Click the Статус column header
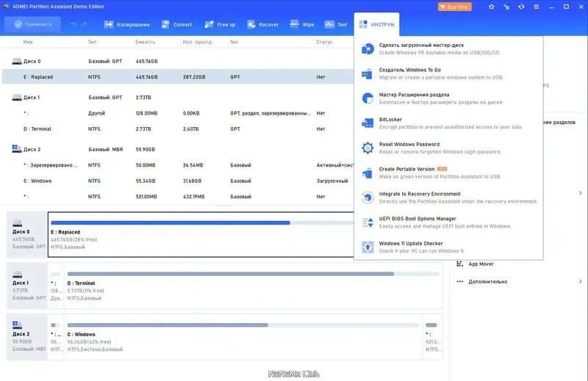This screenshot has height=381, width=588. pyautogui.click(x=324, y=42)
